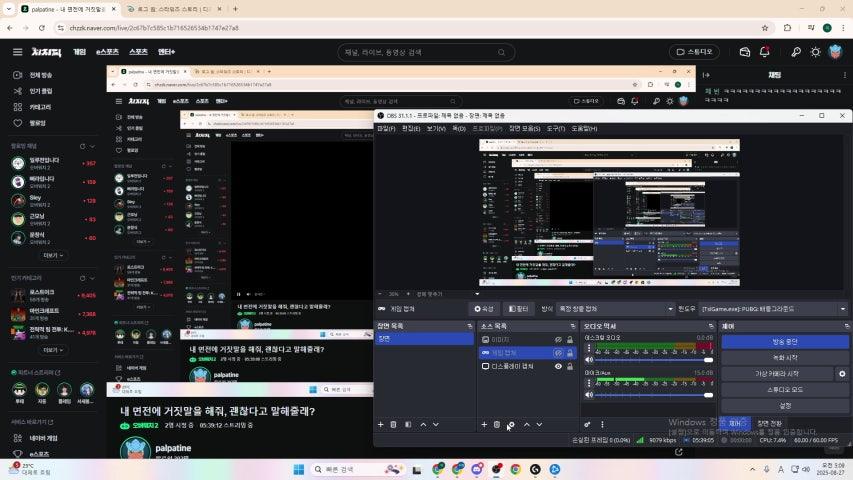The height and width of the screenshot is (480, 853).
Task: Move the selected source up in 소스 목록
Action: click(x=527, y=424)
